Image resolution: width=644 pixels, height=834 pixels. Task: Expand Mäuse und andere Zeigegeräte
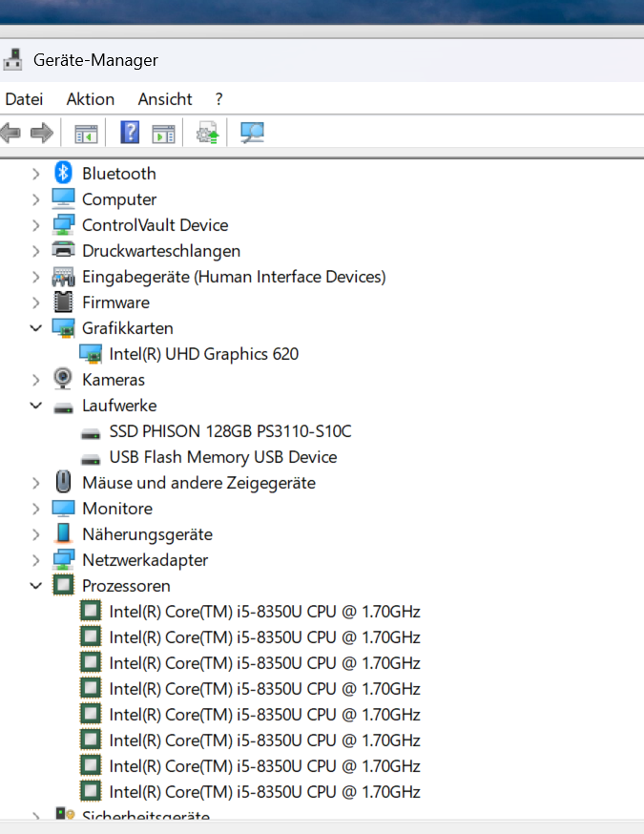[x=35, y=483]
